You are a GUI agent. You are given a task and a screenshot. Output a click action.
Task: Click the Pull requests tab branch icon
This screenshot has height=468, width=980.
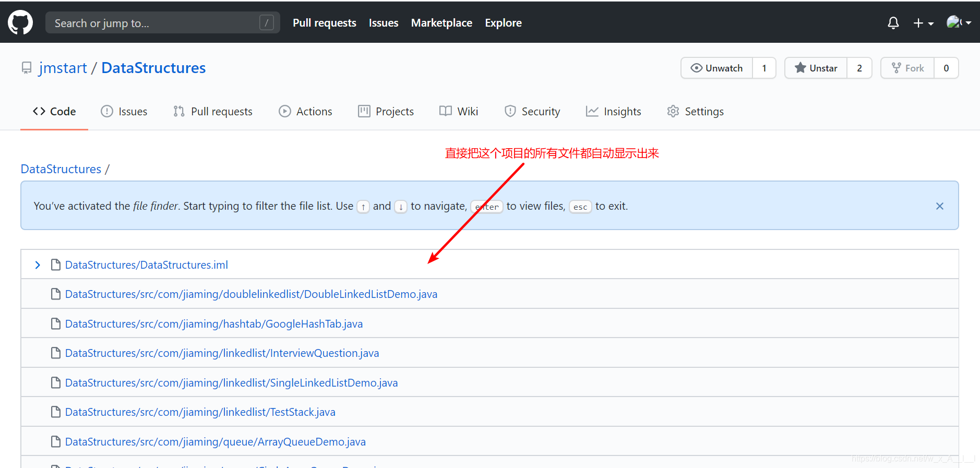[x=179, y=111]
